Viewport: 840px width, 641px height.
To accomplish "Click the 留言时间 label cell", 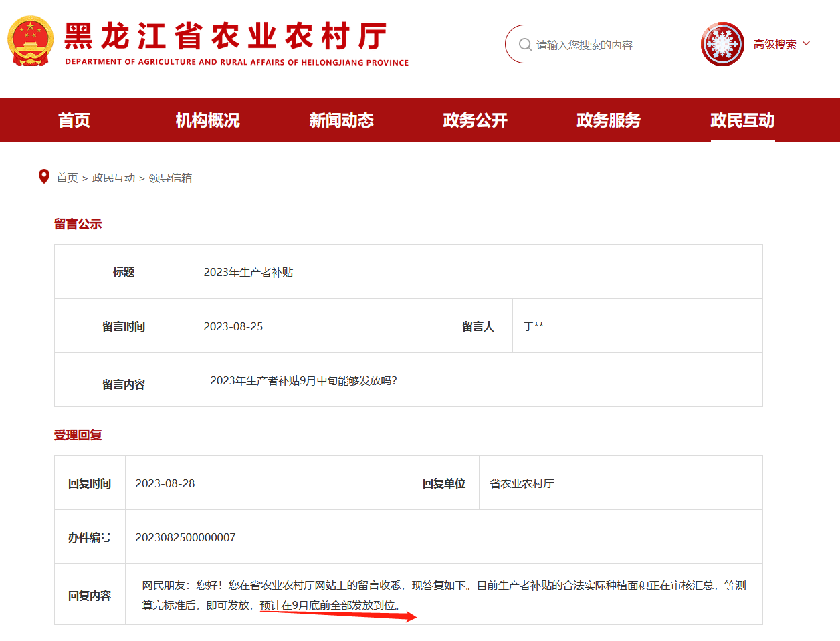I will (x=124, y=326).
